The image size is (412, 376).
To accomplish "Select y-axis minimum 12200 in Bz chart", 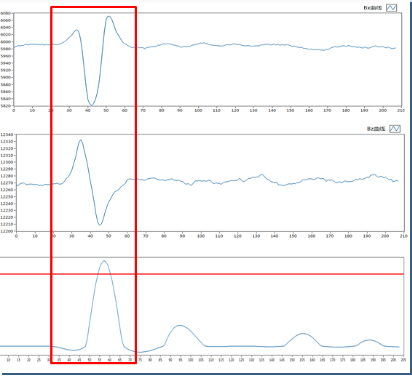I will point(7,231).
